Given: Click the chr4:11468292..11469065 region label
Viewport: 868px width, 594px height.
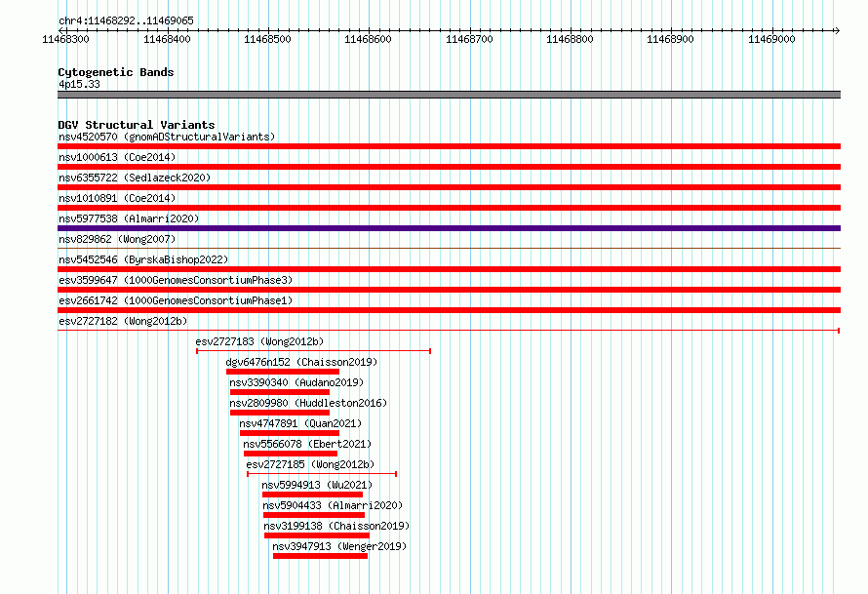Looking at the screenshot, I should point(126,20).
